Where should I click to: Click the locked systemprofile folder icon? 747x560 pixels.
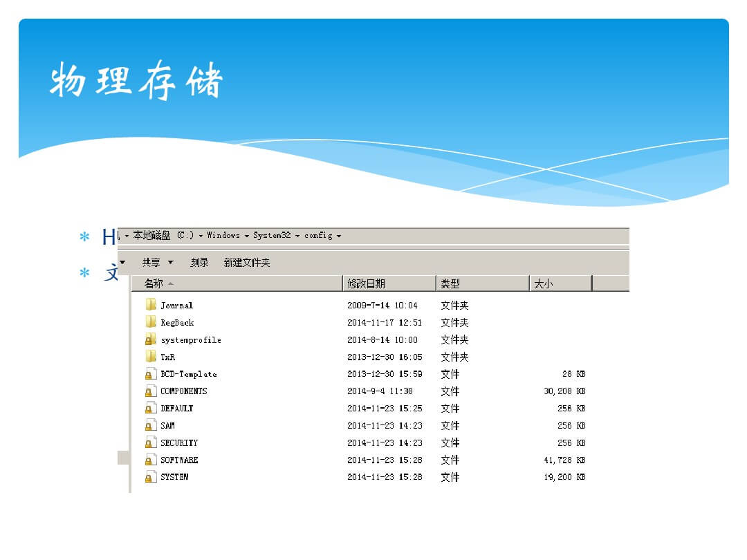(151, 339)
